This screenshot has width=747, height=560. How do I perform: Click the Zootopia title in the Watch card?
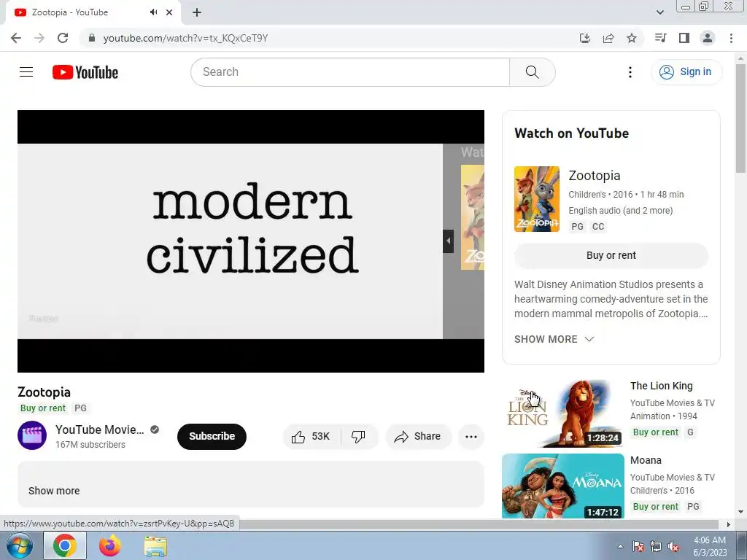point(595,176)
